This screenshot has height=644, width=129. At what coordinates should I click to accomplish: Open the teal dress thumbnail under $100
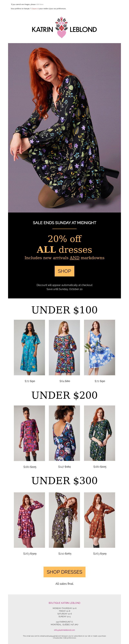coord(30,348)
